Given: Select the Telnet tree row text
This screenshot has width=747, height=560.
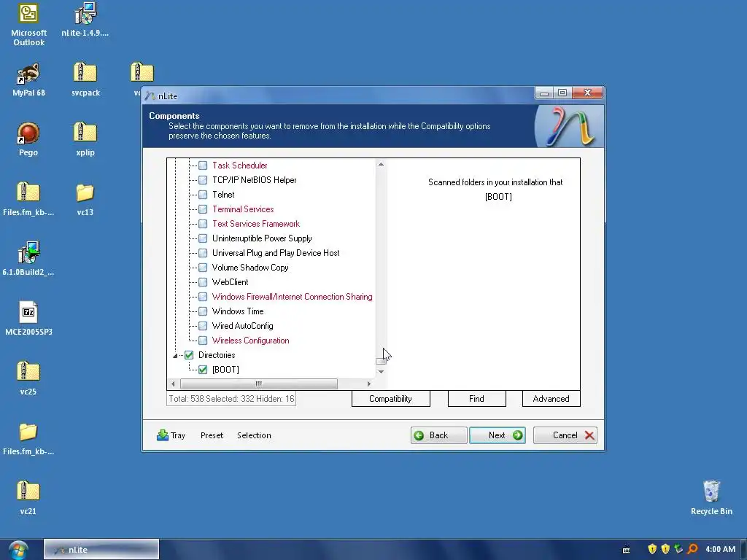Looking at the screenshot, I should 223,195.
